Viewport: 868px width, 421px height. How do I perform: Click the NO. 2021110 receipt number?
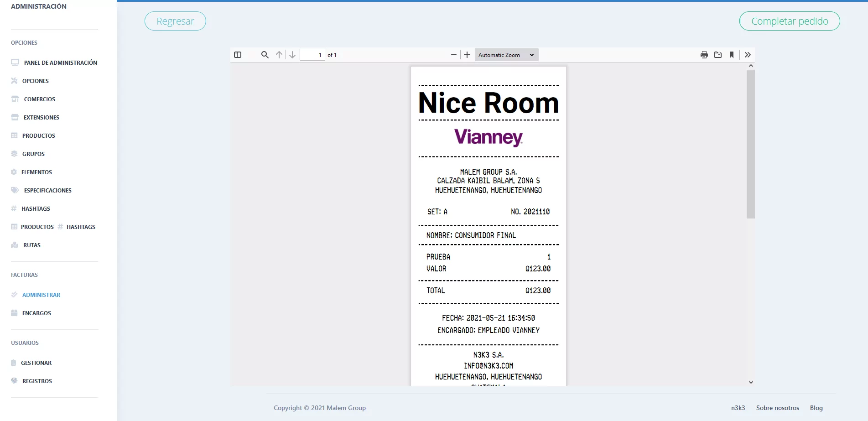coord(530,212)
